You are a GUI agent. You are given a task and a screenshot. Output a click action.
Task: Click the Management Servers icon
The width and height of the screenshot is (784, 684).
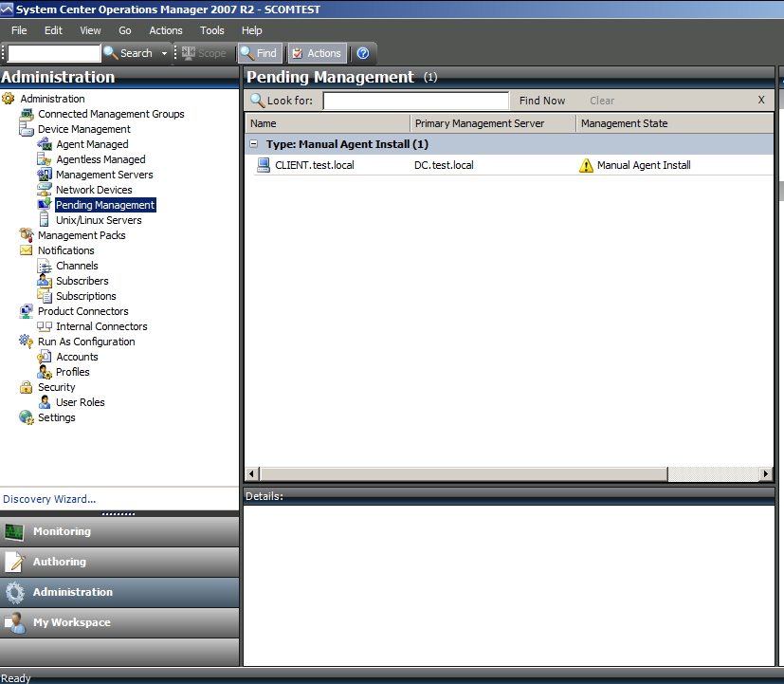pyautogui.click(x=45, y=175)
